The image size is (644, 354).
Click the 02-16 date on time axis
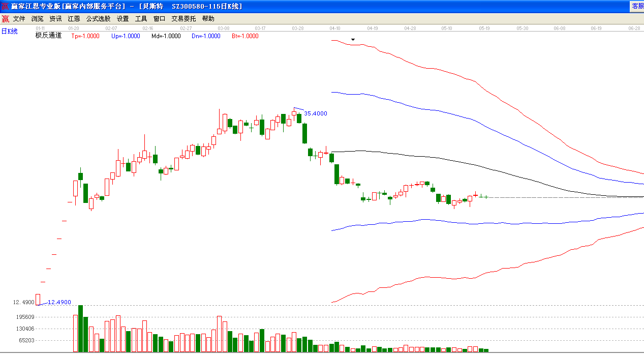pyautogui.click(x=148, y=28)
